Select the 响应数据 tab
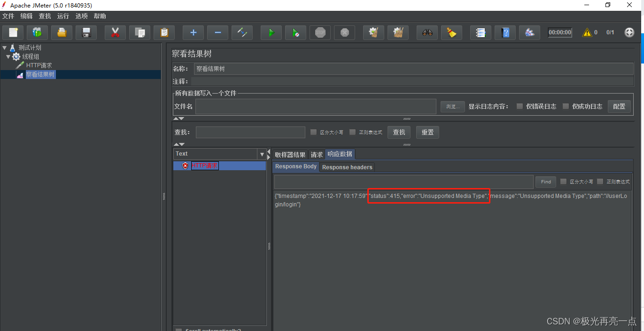 coord(340,154)
